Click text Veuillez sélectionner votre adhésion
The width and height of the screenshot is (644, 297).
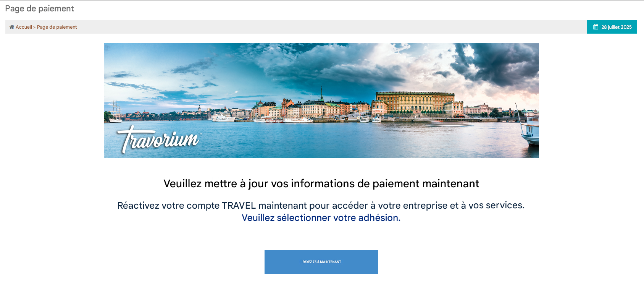(321, 217)
